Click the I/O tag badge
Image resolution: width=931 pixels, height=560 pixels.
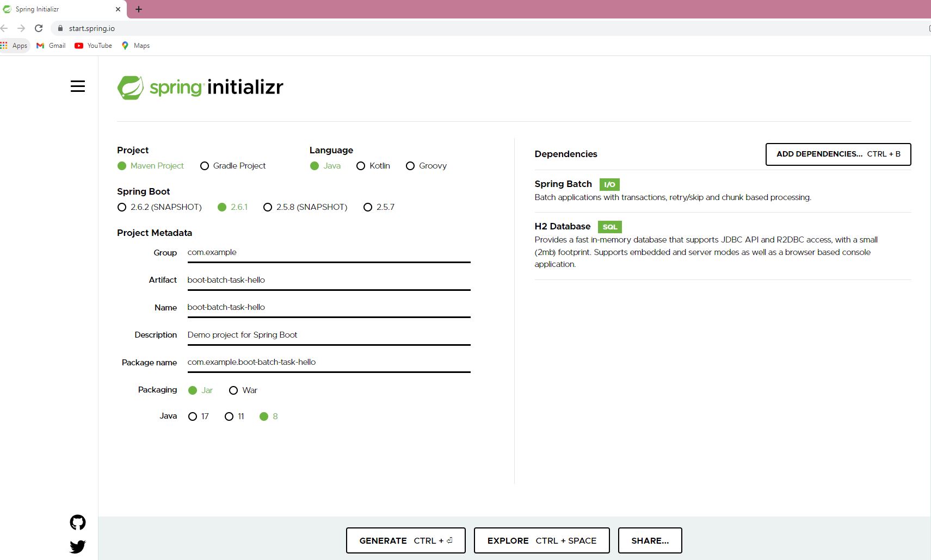point(609,184)
